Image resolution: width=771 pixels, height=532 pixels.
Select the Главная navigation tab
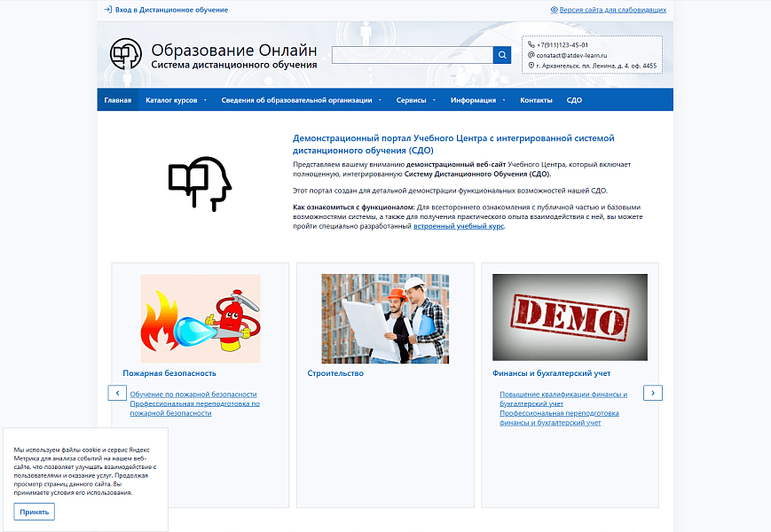[117, 100]
